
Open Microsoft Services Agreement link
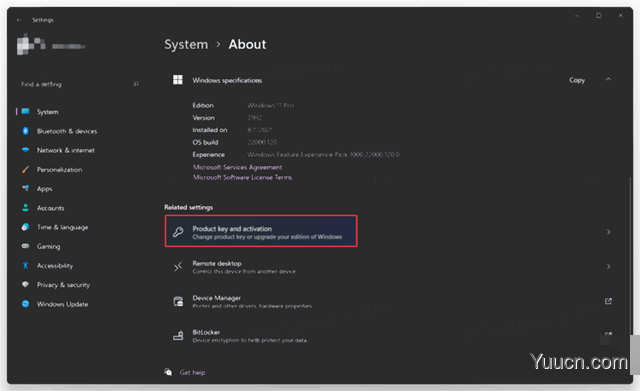[237, 167]
